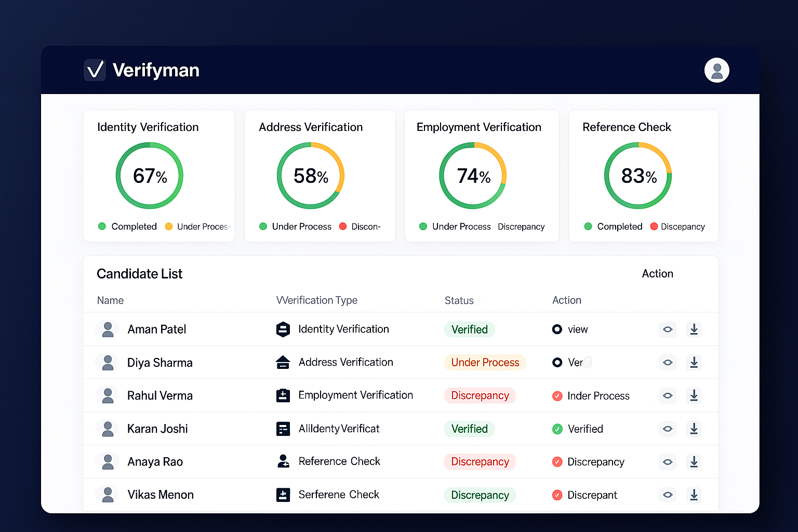The width and height of the screenshot is (798, 532).
Task: Open the Employment Verification summary card title
Action: point(478,127)
